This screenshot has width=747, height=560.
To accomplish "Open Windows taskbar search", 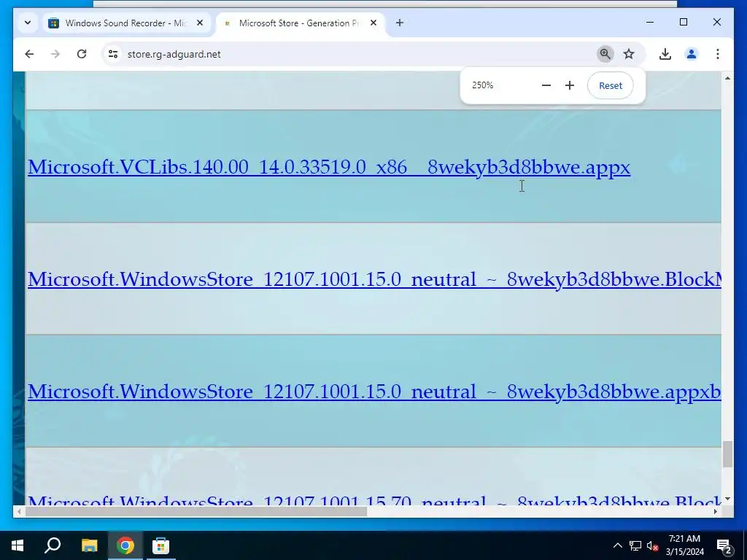I will click(x=53, y=545).
